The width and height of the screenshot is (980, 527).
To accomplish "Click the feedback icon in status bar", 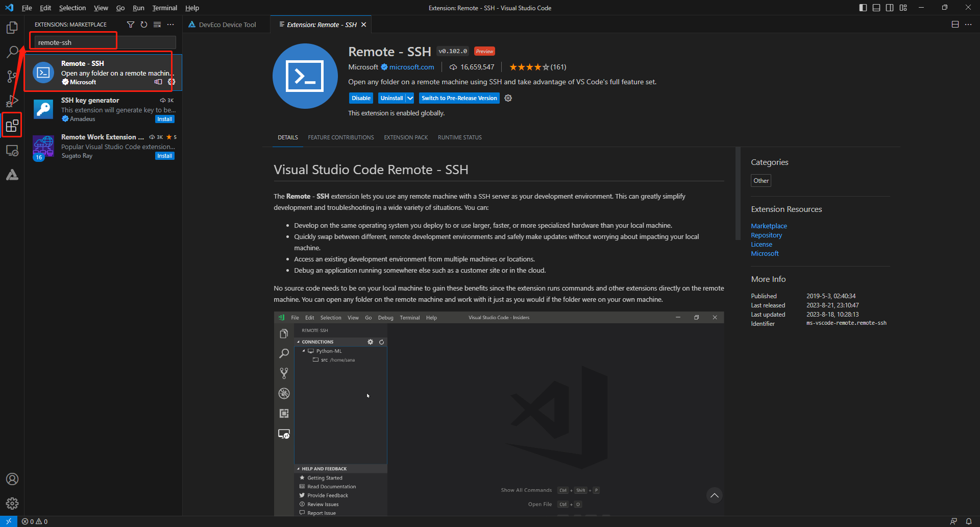I will pyautogui.click(x=953, y=521).
